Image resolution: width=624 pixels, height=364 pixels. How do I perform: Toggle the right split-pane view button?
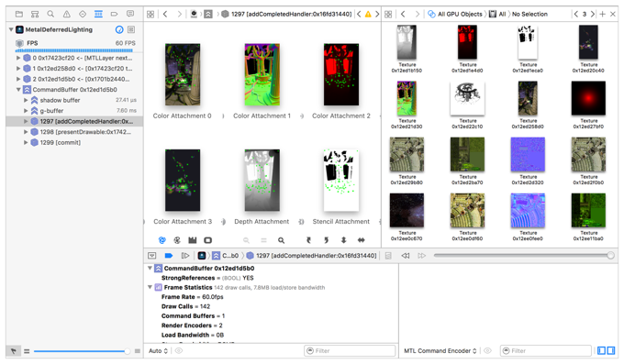[x=611, y=350]
